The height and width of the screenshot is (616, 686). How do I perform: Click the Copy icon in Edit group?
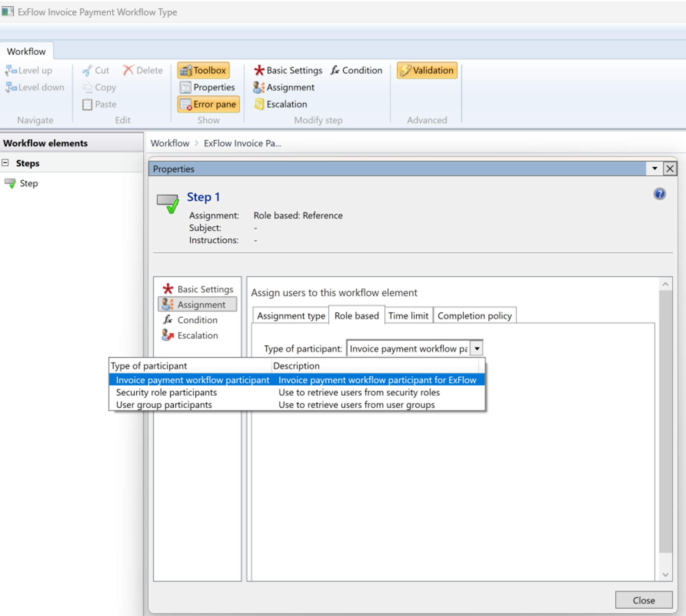pos(87,87)
